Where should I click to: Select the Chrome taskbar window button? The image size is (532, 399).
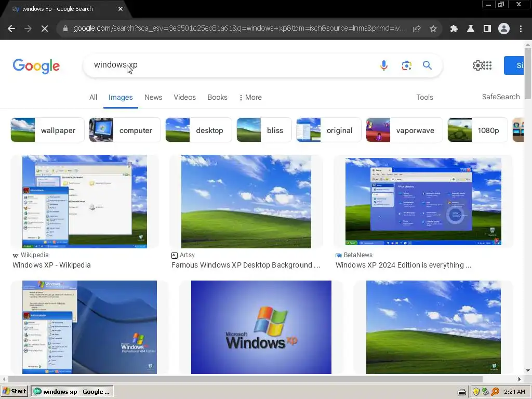tap(72, 392)
